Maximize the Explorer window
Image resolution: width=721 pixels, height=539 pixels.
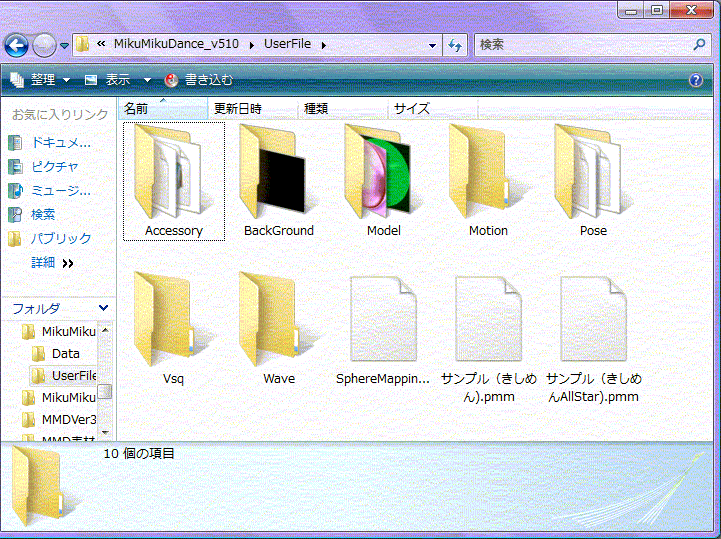click(x=657, y=10)
